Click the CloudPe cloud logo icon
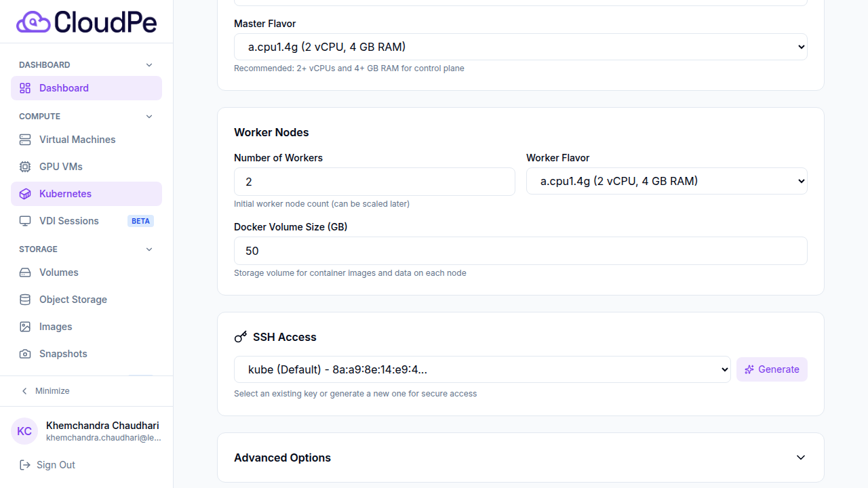 click(33, 22)
